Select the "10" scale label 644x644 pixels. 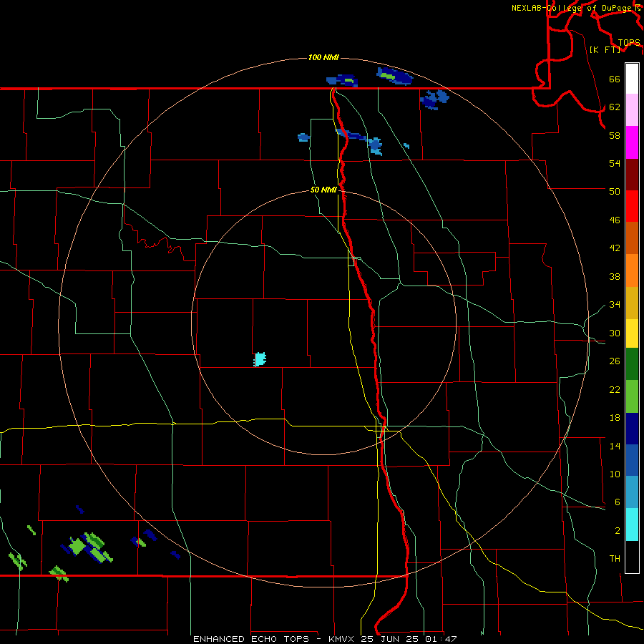click(615, 474)
